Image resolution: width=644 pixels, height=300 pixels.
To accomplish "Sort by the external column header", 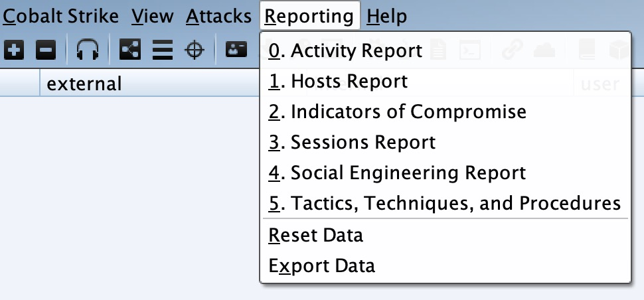I will [84, 84].
